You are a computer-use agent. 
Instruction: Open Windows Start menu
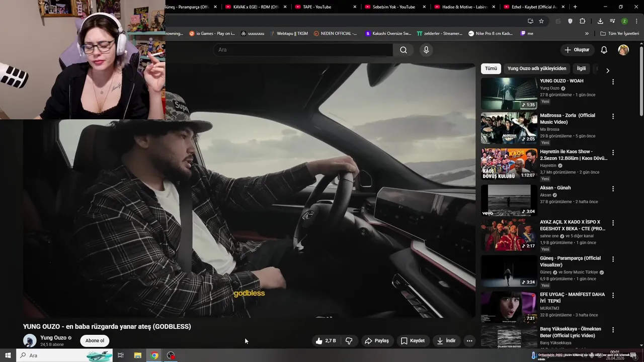coord(8,355)
